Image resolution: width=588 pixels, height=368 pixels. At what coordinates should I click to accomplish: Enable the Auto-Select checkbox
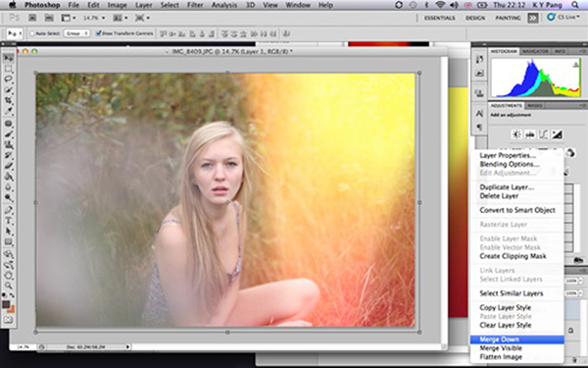pyautogui.click(x=32, y=33)
